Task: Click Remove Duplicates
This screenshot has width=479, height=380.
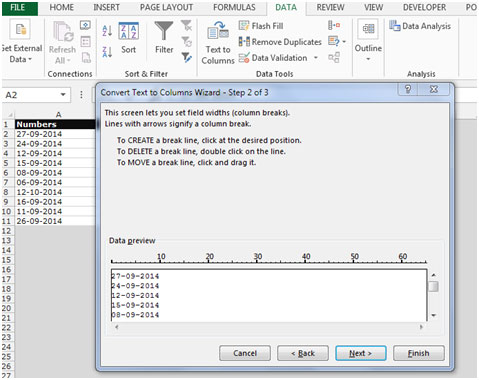Action: (280, 42)
